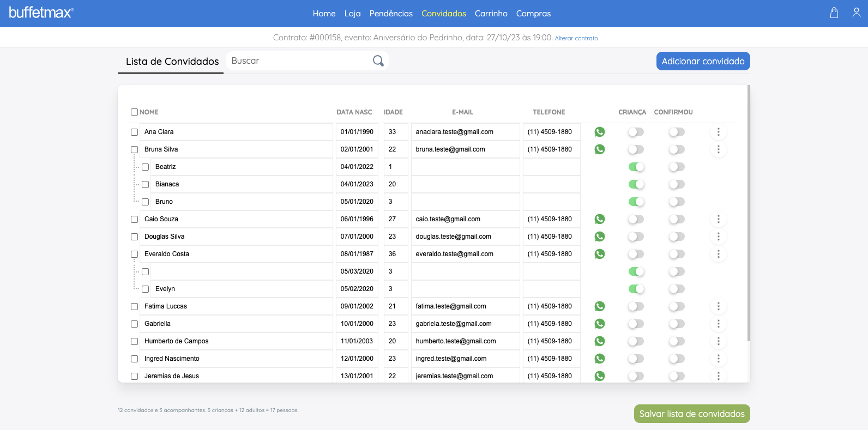Select the Convidados navigation item
This screenshot has height=430, width=868.
tap(444, 14)
